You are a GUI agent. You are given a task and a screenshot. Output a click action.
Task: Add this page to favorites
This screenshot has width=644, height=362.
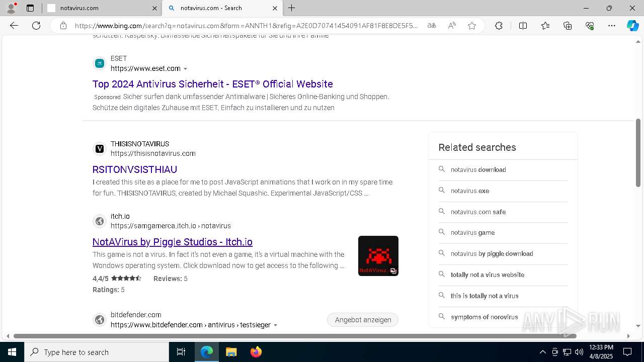coord(472,26)
